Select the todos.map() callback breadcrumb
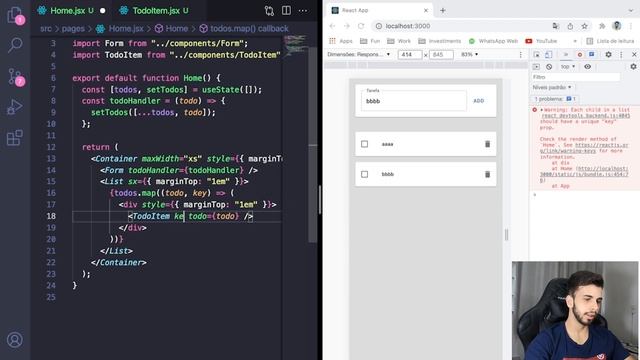Image resolution: width=640 pixels, height=360 pixels. (x=249, y=29)
